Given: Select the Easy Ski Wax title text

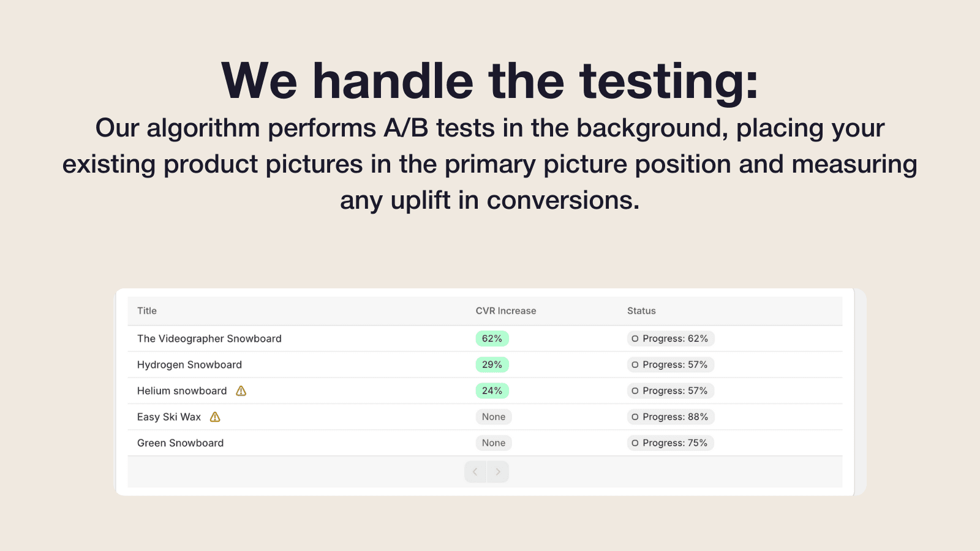Looking at the screenshot, I should click(169, 417).
